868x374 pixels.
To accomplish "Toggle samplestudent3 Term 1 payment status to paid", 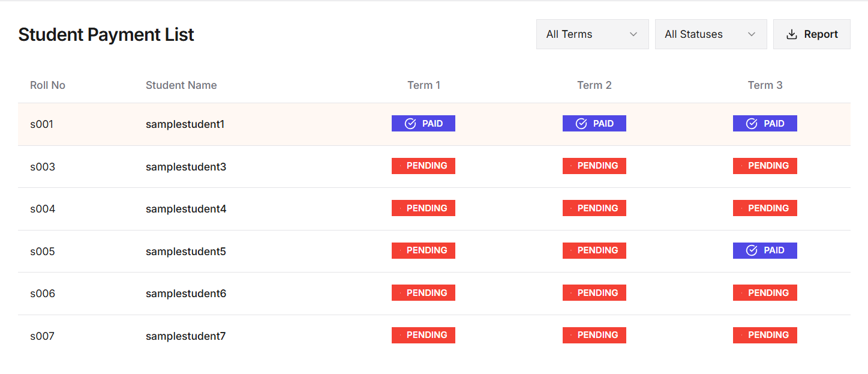I will click(x=424, y=166).
